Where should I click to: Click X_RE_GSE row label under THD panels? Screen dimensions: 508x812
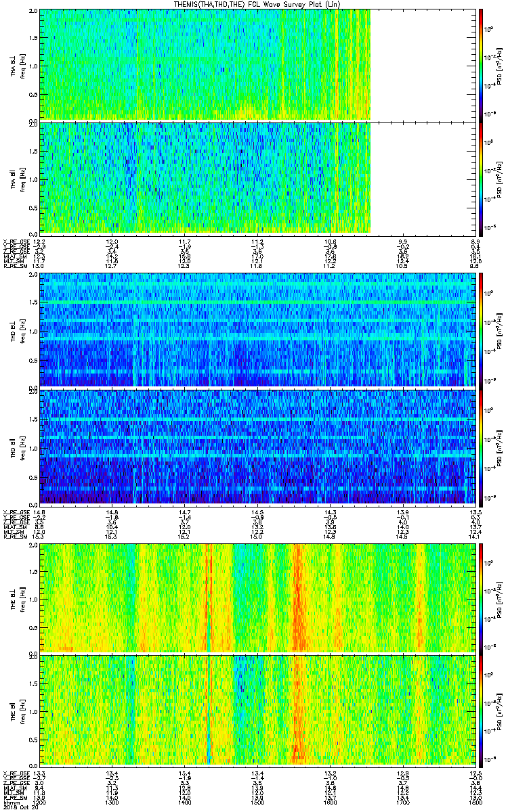click(x=15, y=512)
